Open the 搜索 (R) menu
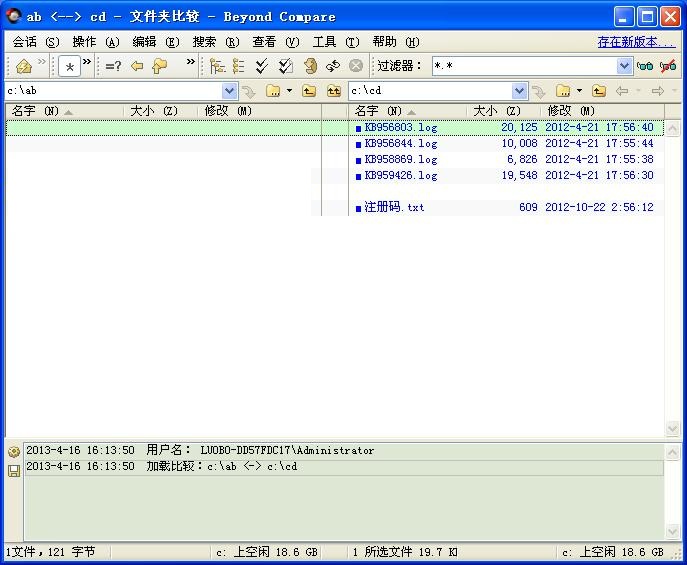The height and width of the screenshot is (565, 687). (x=216, y=42)
